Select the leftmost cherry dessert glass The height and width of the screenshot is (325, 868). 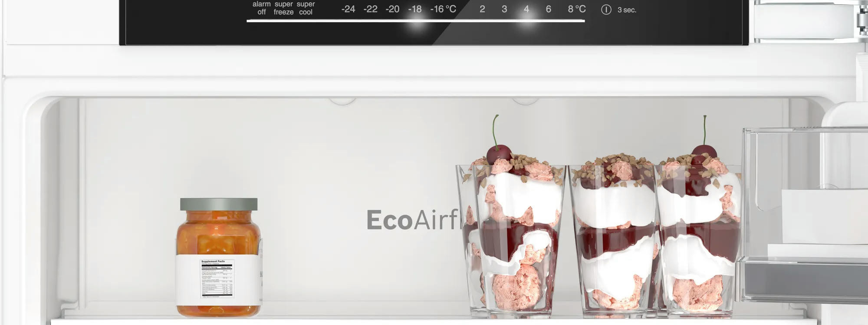[x=512, y=239]
